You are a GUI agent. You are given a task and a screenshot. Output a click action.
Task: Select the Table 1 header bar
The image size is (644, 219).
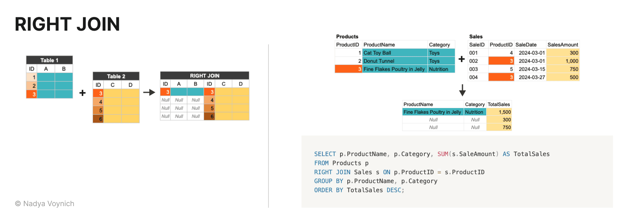point(50,60)
